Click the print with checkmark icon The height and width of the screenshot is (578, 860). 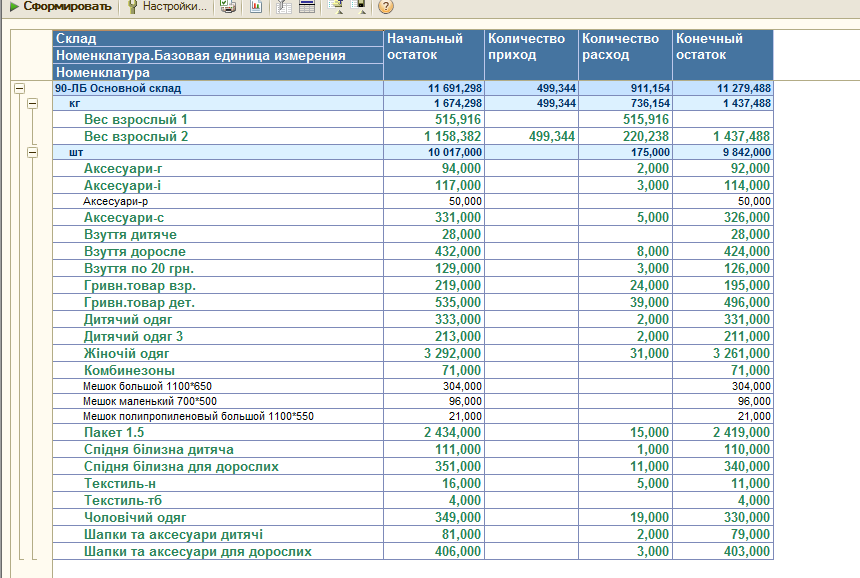[x=228, y=7]
